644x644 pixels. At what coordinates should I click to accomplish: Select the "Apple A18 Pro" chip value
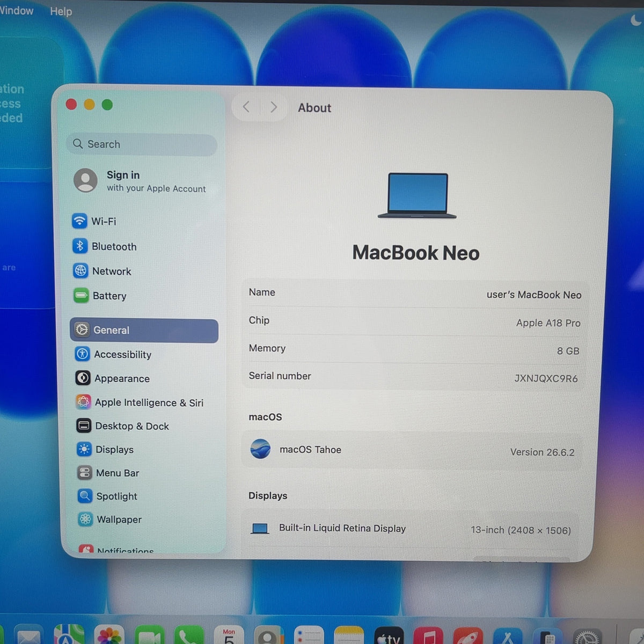point(548,323)
